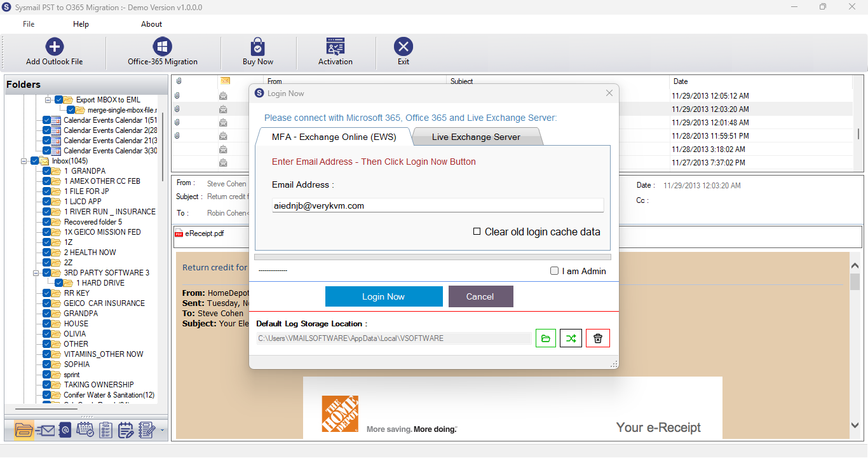Click the Exit toolbar icon
Image resolution: width=868 pixels, height=458 pixels.
403,46
